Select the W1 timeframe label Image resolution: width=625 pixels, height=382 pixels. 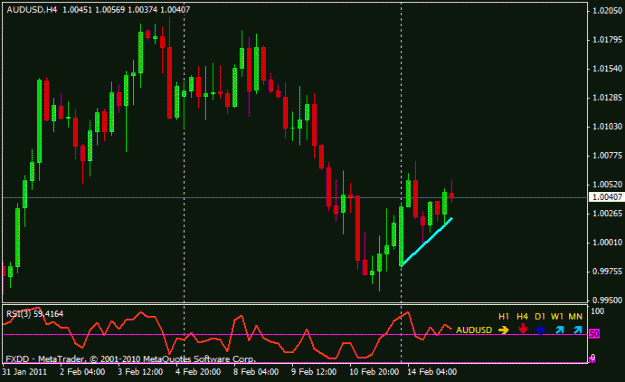(x=557, y=317)
